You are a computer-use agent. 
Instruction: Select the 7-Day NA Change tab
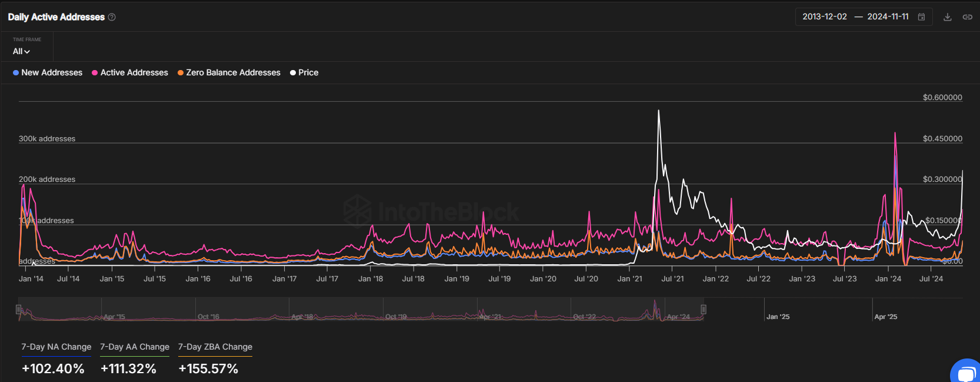[56, 347]
